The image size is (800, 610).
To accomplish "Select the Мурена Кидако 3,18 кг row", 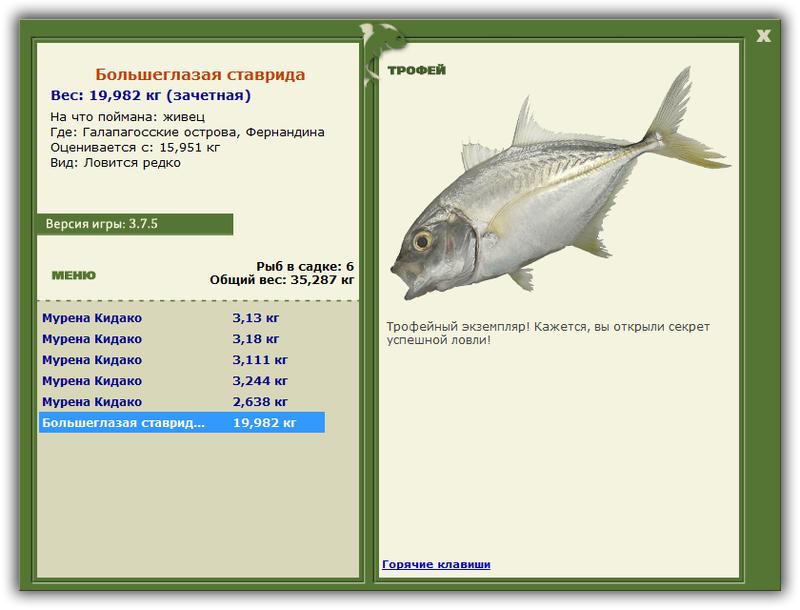I will (x=182, y=339).
